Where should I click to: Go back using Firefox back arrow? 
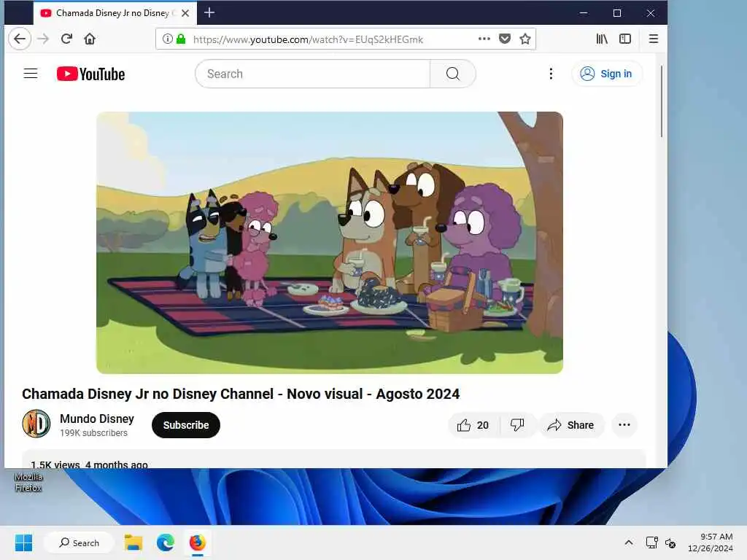(20, 39)
